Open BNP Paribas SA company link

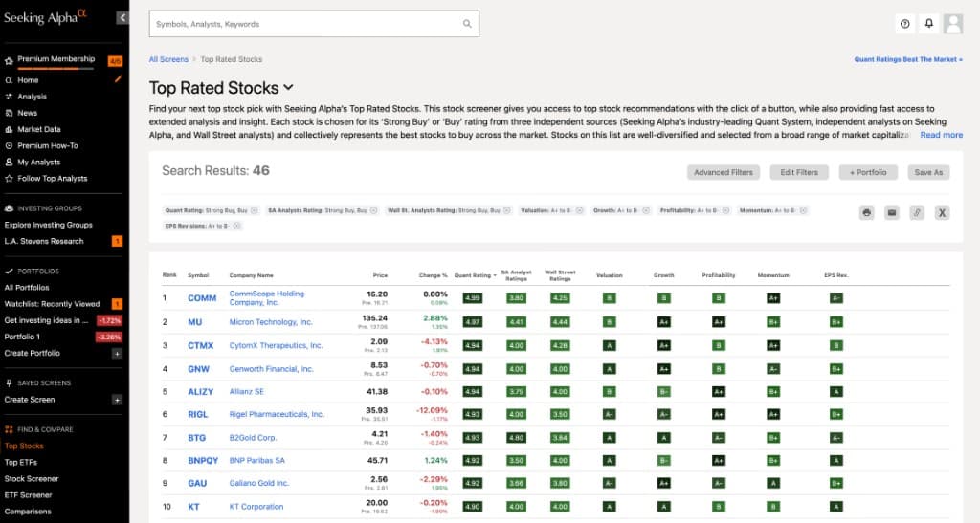tap(256, 461)
